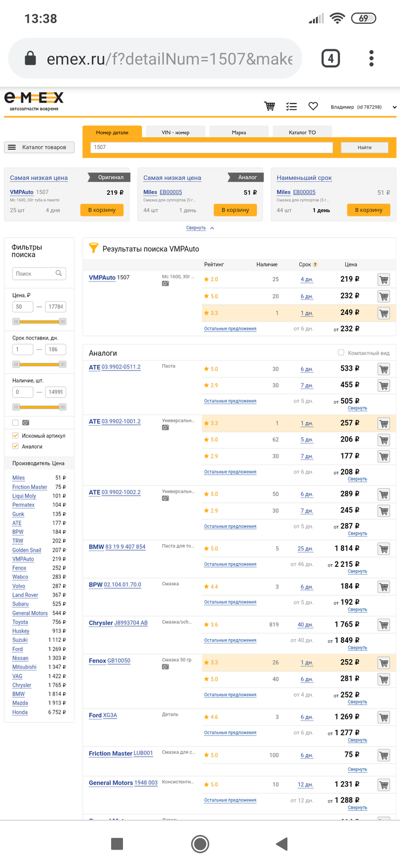Viewport: 400px width, 868px height.
Task: Click the Найти search button
Action: (364, 147)
